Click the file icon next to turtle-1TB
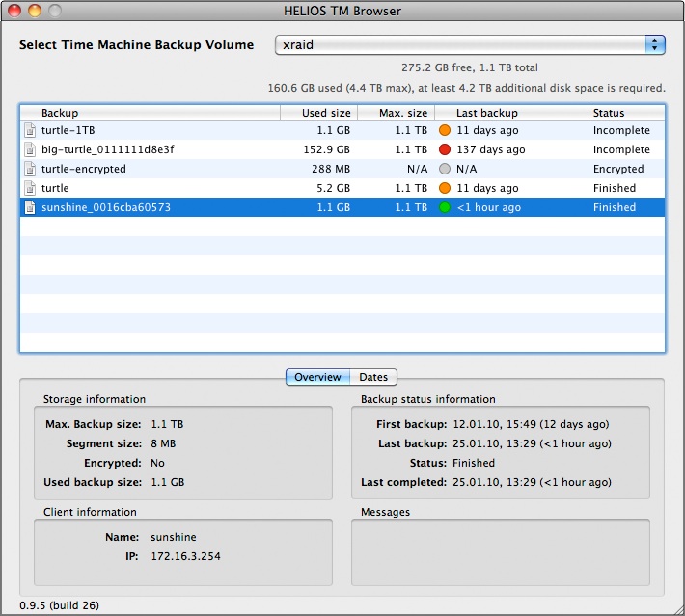This screenshot has height=616, width=685. 30,130
